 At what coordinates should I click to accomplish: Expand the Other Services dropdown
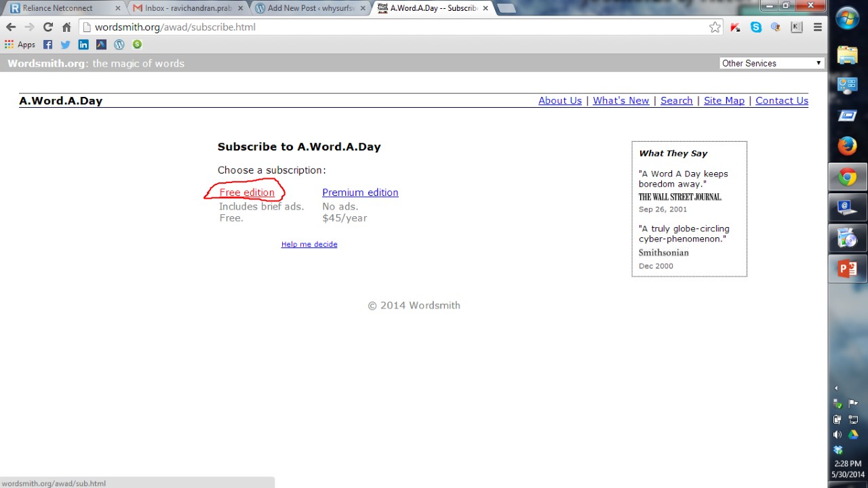[x=772, y=63]
